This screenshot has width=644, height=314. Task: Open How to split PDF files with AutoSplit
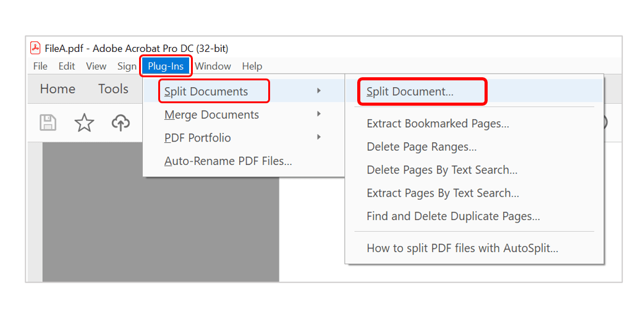point(474,248)
